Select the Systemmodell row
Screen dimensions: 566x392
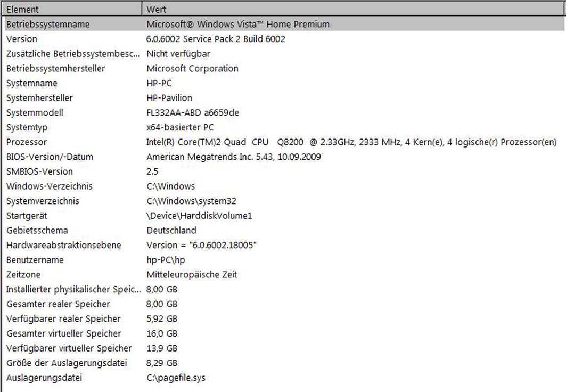coord(35,113)
